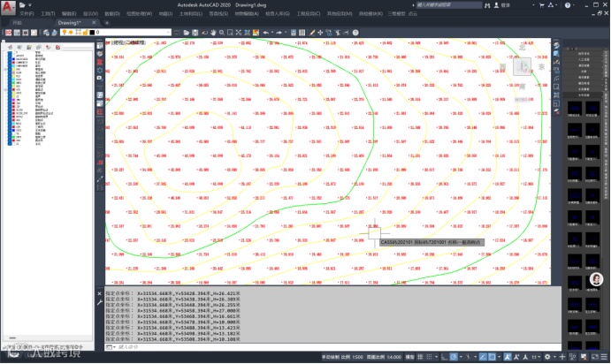Toggle the TK layer checkbox
Viewport: 611px width, 364px height.
coord(10,133)
